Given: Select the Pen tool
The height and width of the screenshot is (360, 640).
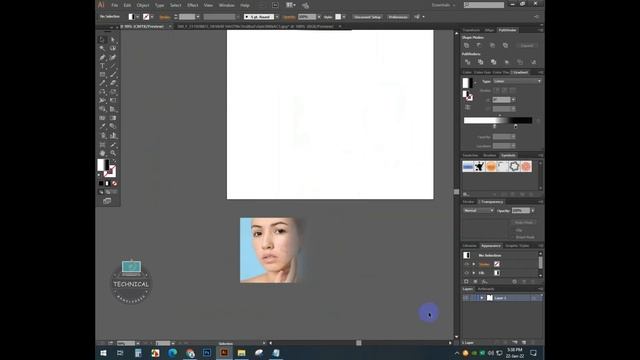Looking at the screenshot, I should [102, 57].
